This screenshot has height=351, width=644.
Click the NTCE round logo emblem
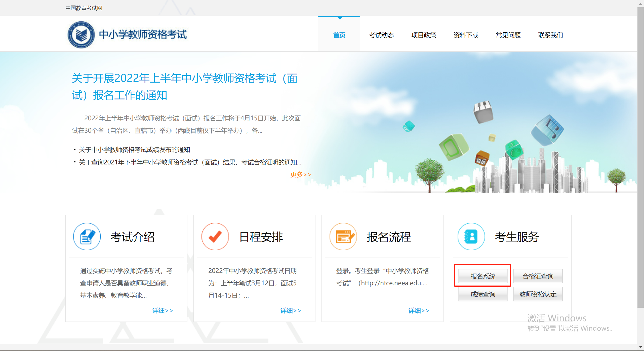pos(81,35)
